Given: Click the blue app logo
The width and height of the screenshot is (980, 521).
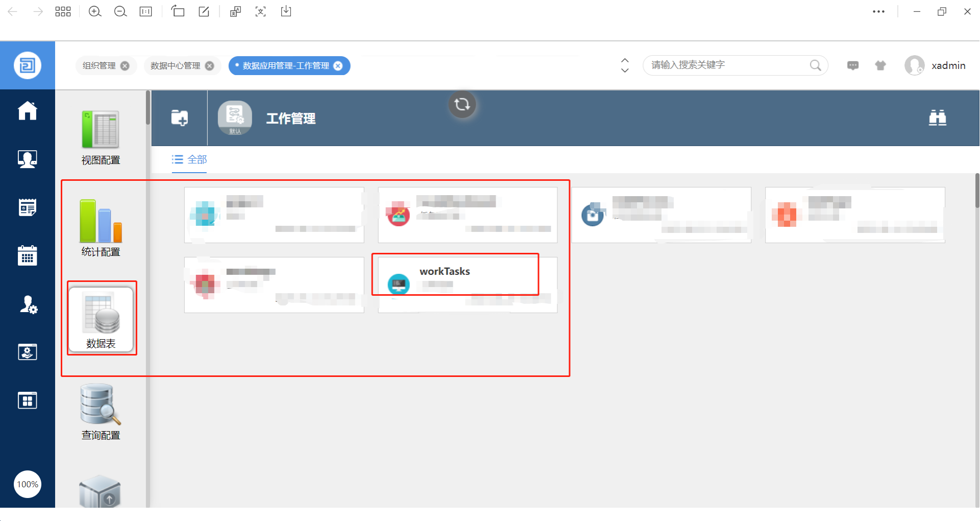Looking at the screenshot, I should pyautogui.click(x=28, y=65).
